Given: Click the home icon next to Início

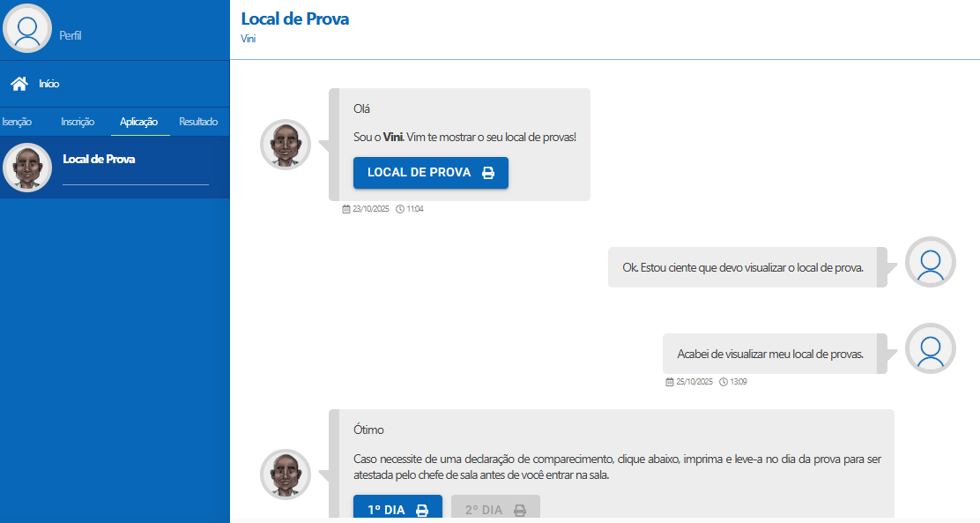Looking at the screenshot, I should pyautogui.click(x=18, y=83).
